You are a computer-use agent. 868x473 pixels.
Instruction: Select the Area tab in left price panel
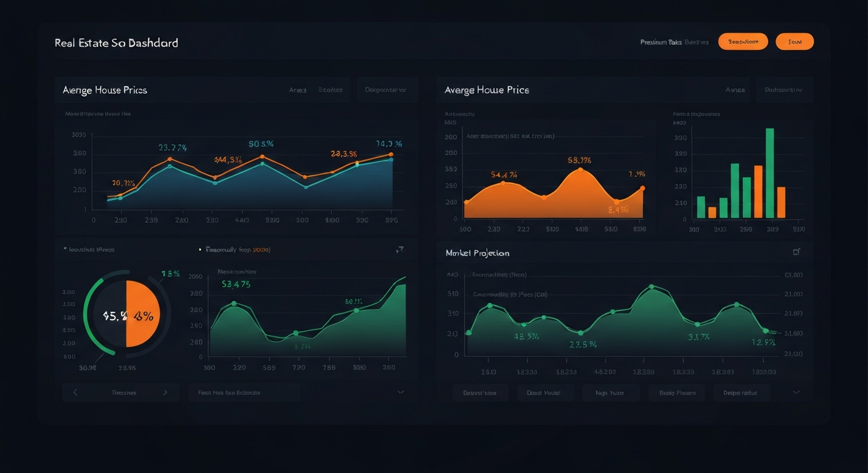tap(298, 90)
